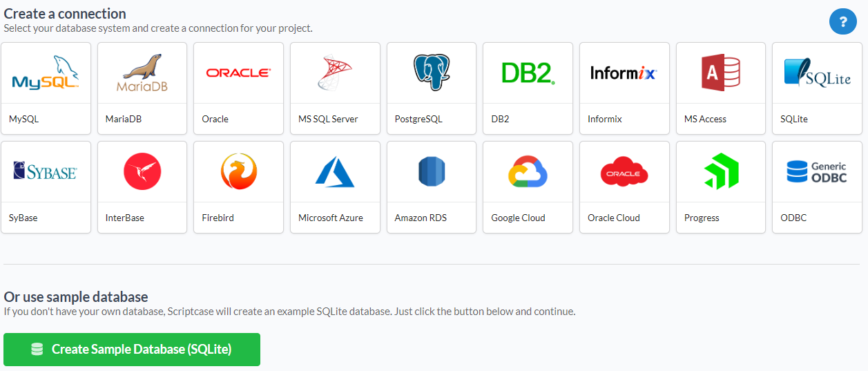
Task: Click the Google Cloud label
Action: pos(518,218)
